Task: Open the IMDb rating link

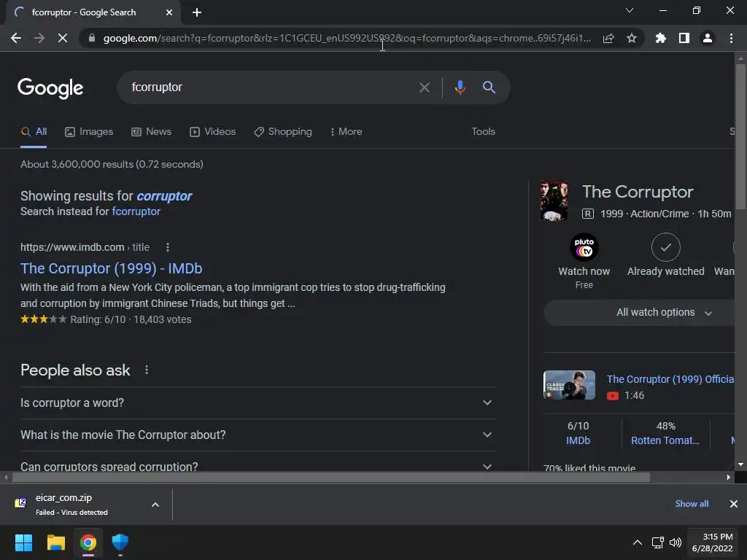Action: pyautogui.click(x=578, y=440)
